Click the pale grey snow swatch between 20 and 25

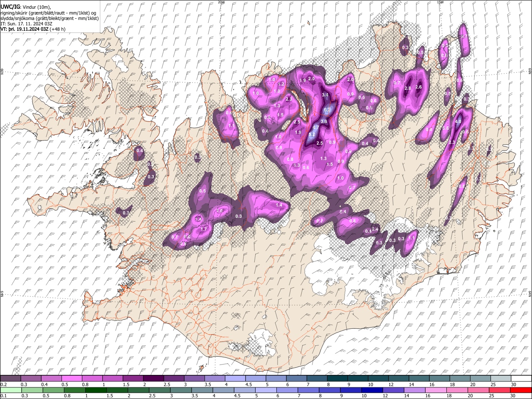tap(480, 378)
